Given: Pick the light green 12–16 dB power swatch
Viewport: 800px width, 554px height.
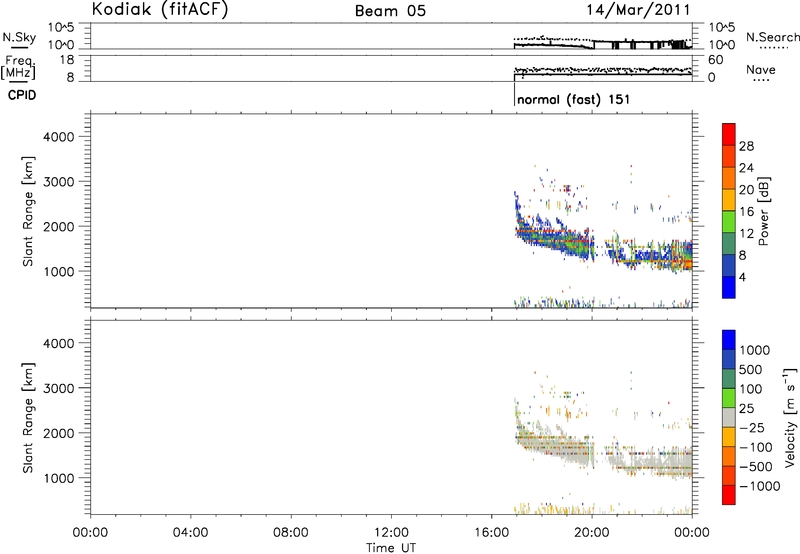Looking at the screenshot, I should [x=729, y=222].
